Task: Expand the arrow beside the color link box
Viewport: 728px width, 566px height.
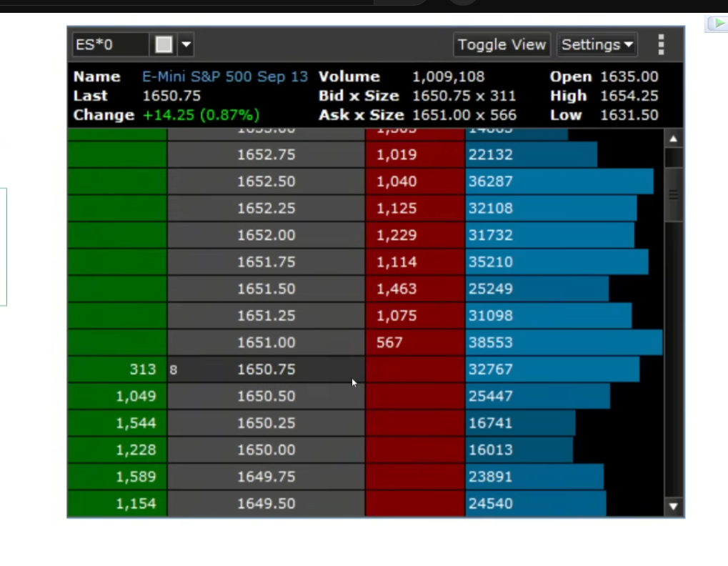Action: point(186,44)
